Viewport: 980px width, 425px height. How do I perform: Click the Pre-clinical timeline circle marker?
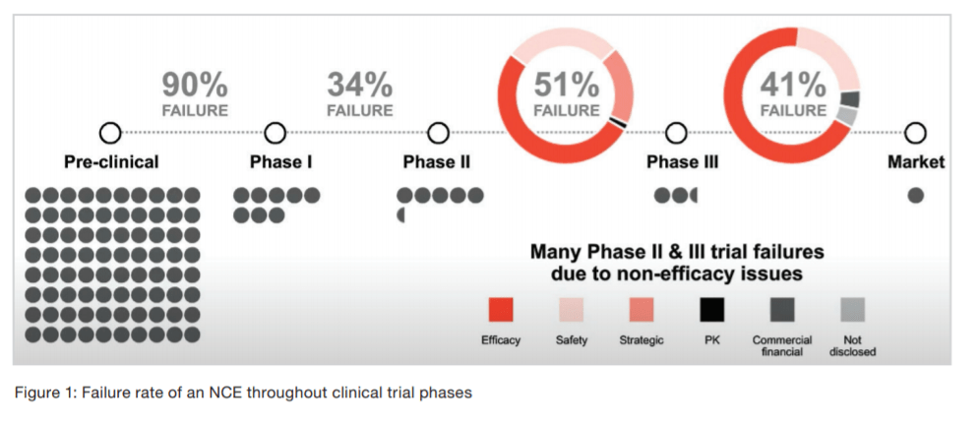(110, 132)
